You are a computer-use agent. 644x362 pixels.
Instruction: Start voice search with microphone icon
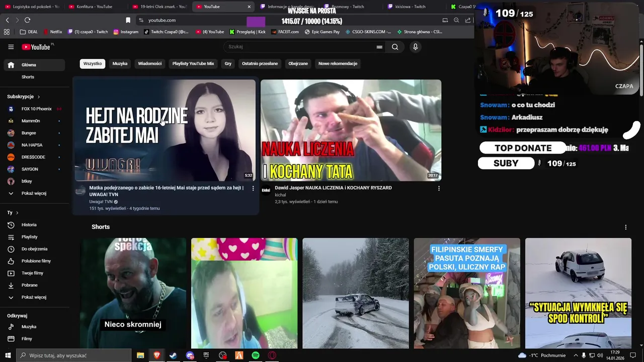click(x=415, y=47)
